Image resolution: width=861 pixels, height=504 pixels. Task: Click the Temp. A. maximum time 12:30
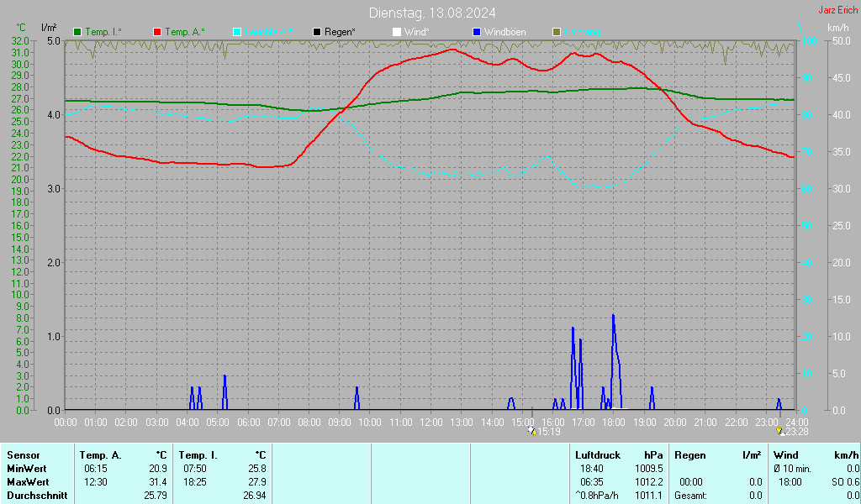(x=96, y=482)
